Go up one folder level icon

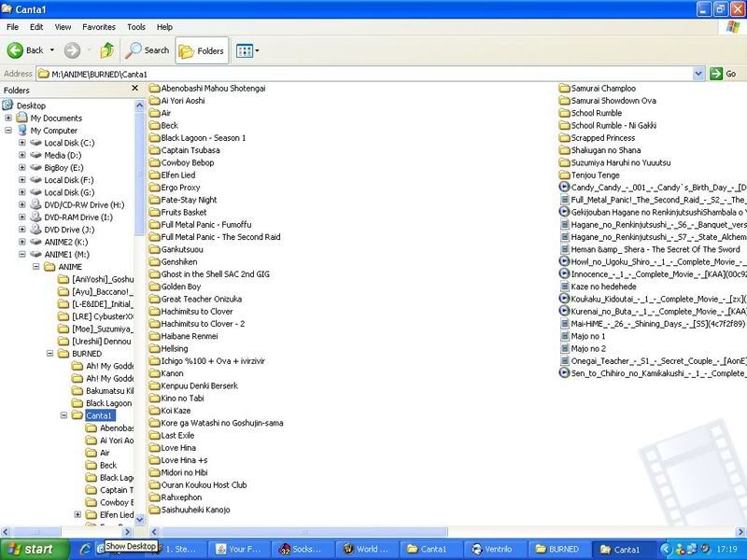pos(107,50)
